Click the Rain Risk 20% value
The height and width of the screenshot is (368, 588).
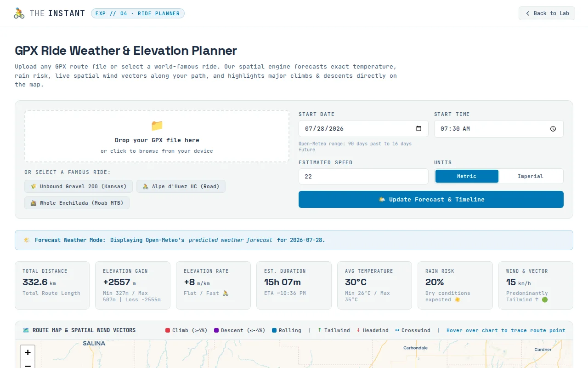[x=435, y=282]
